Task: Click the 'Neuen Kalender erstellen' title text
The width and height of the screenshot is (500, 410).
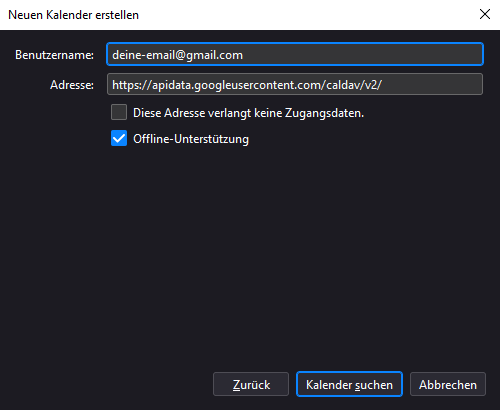Action: pos(73,15)
